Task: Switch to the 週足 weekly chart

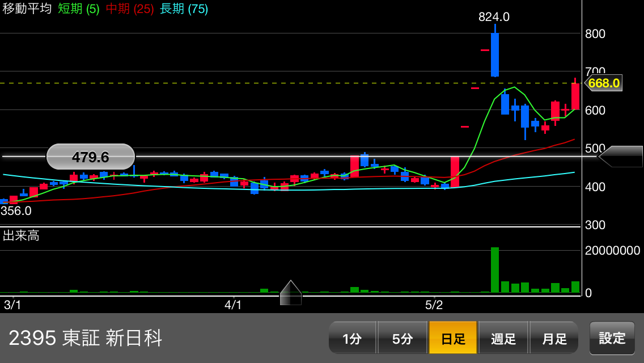Action: click(x=503, y=338)
